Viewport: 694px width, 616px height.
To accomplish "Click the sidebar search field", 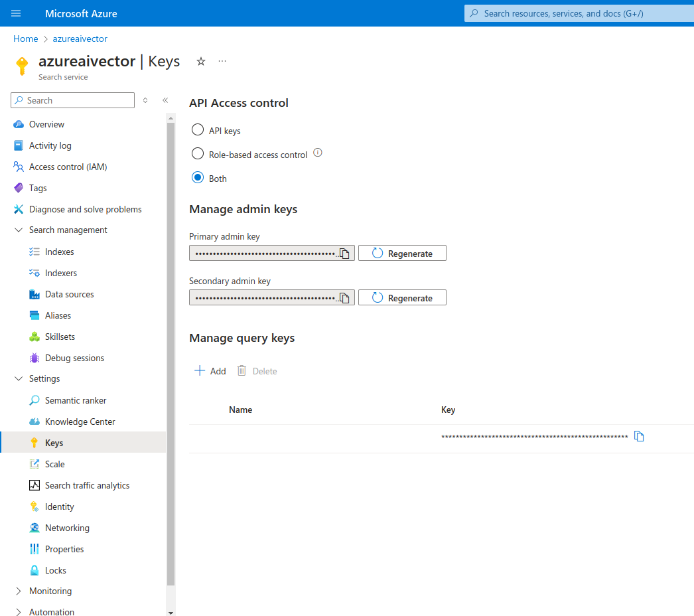I will coord(72,100).
